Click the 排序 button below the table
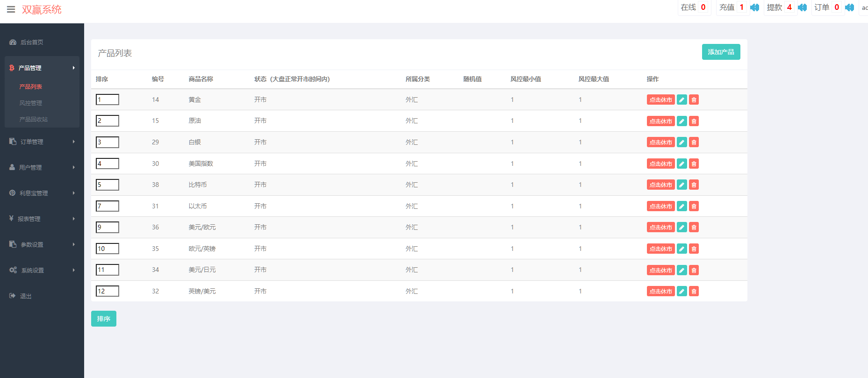 point(104,319)
